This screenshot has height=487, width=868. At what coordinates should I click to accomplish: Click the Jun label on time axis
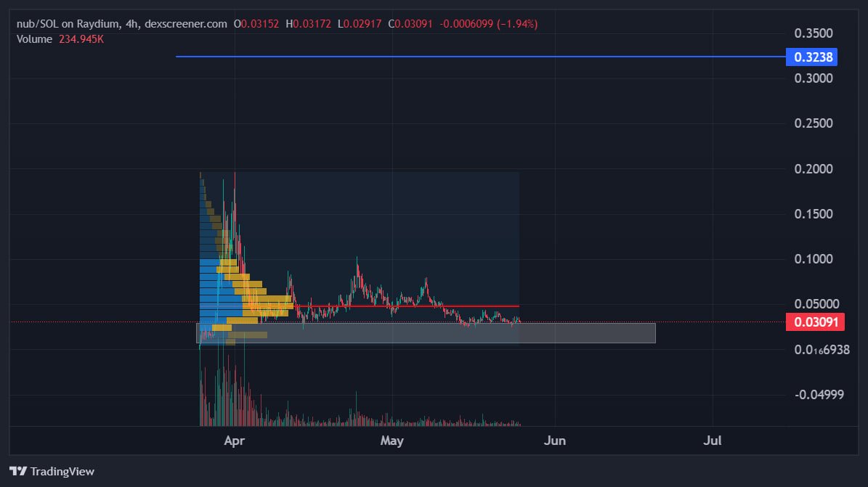click(x=555, y=441)
